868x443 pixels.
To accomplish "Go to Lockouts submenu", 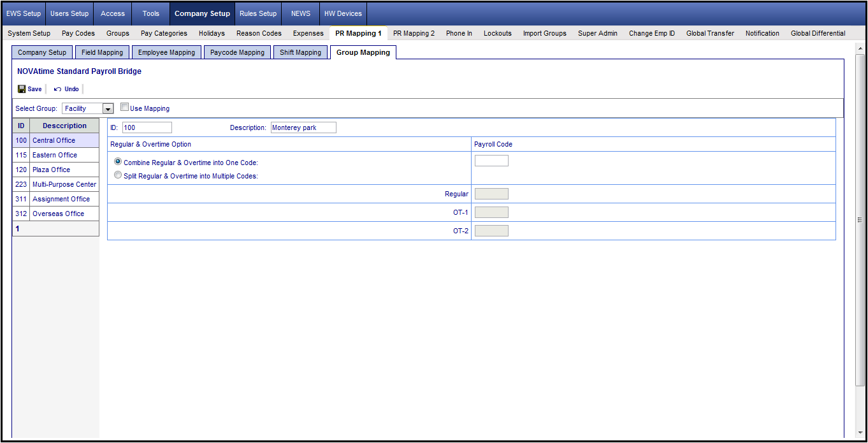I will [x=498, y=33].
